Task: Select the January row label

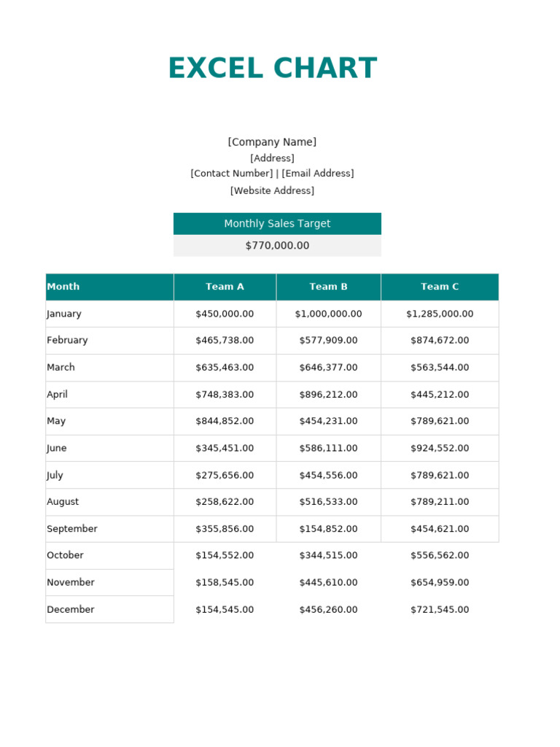Action: tap(64, 314)
